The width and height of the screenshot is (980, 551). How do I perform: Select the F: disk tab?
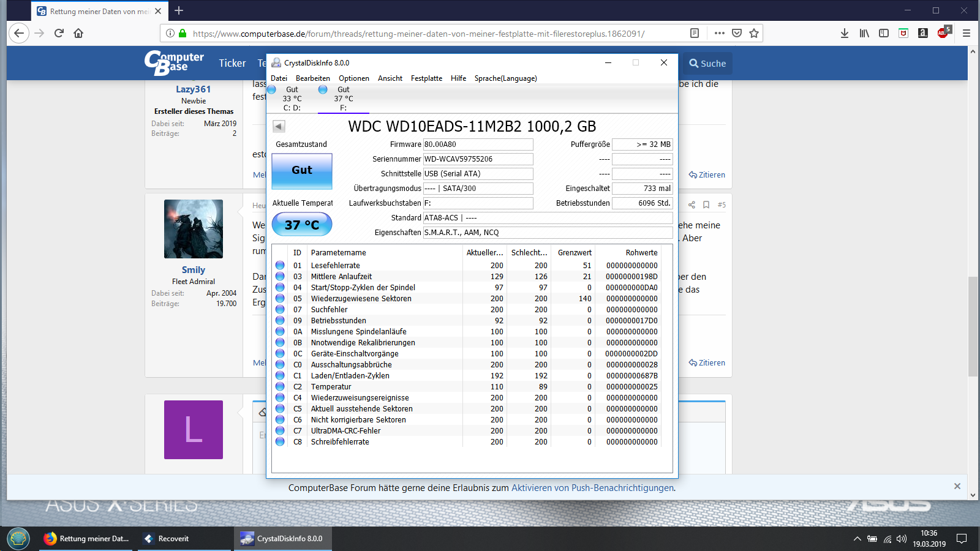pyautogui.click(x=343, y=99)
